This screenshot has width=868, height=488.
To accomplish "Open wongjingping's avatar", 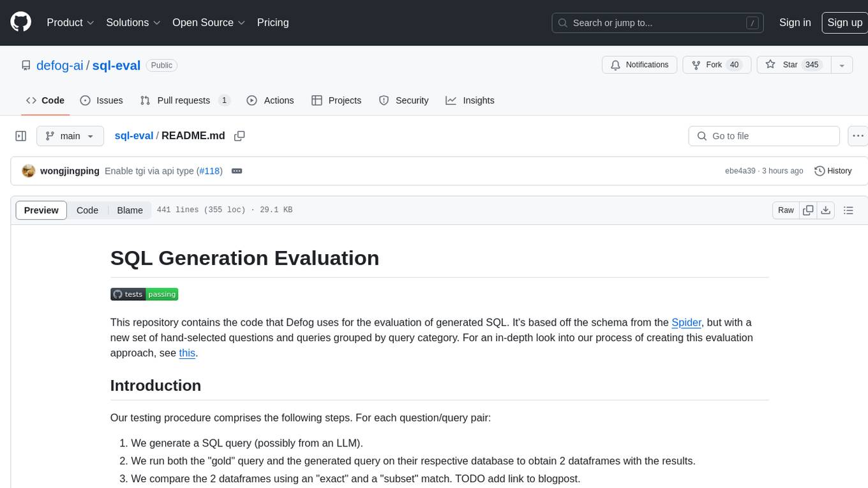I will click(x=28, y=171).
